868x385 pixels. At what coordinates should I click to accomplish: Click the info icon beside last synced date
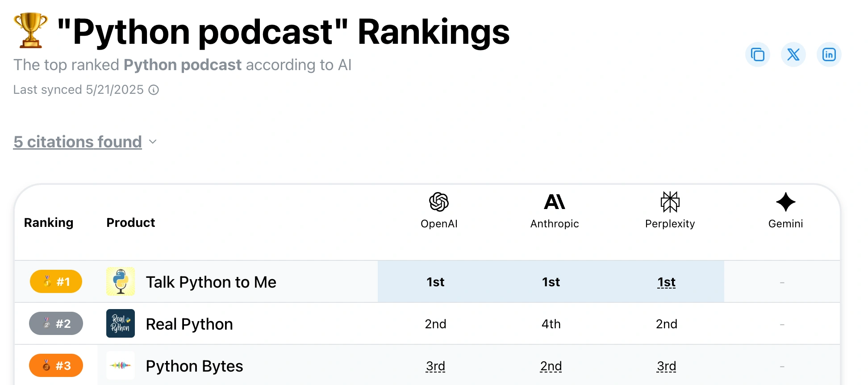tap(154, 90)
